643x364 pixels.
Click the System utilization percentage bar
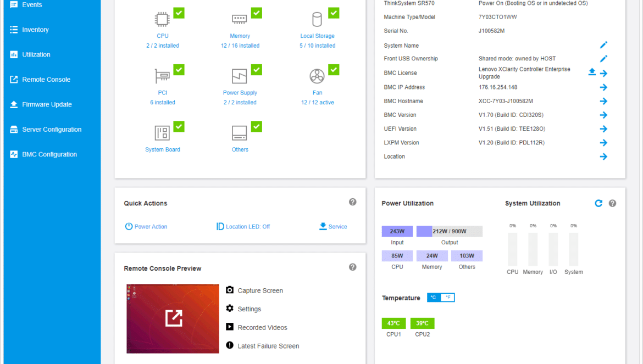click(x=574, y=249)
